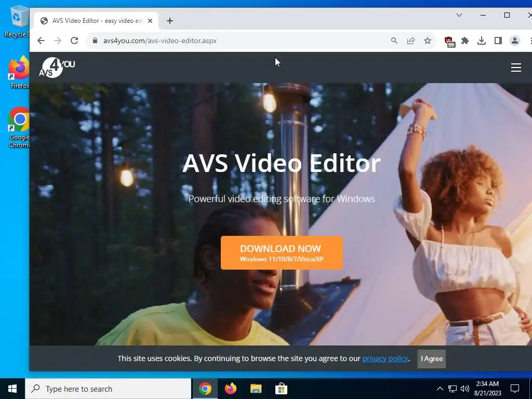Click the Chrome back arrow
This screenshot has width=532, height=399.
pos(41,41)
